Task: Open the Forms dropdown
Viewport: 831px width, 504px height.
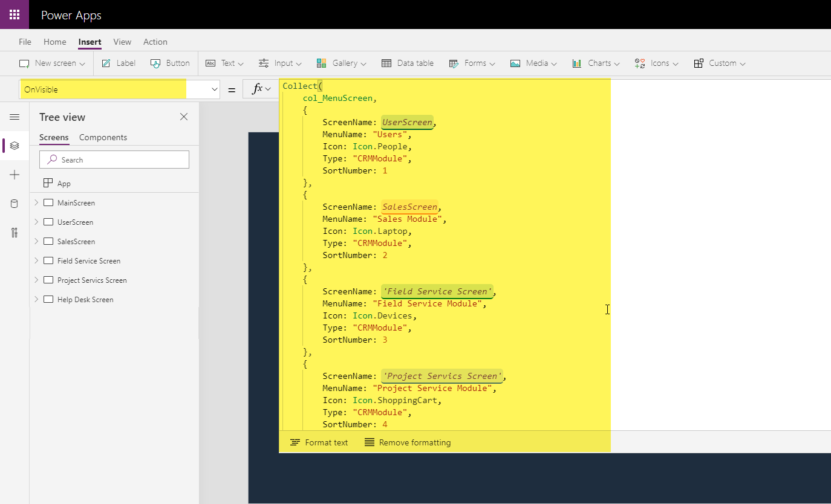Action: tap(472, 63)
